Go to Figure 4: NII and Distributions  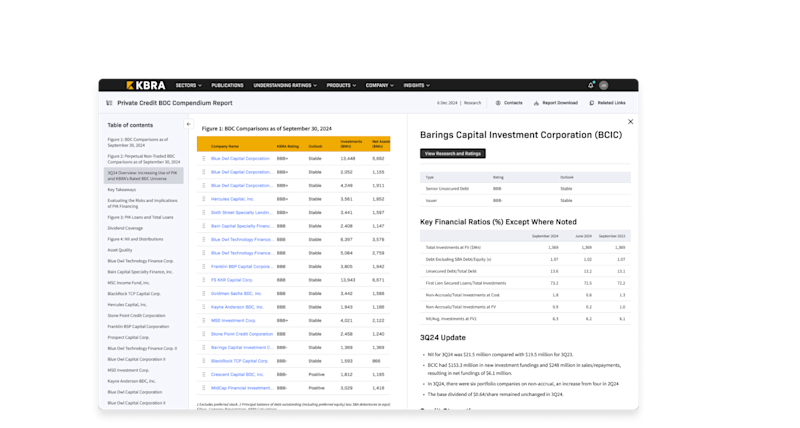pos(135,239)
